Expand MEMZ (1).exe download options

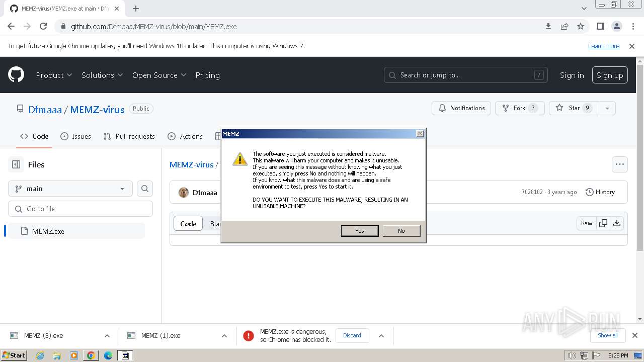(224, 336)
